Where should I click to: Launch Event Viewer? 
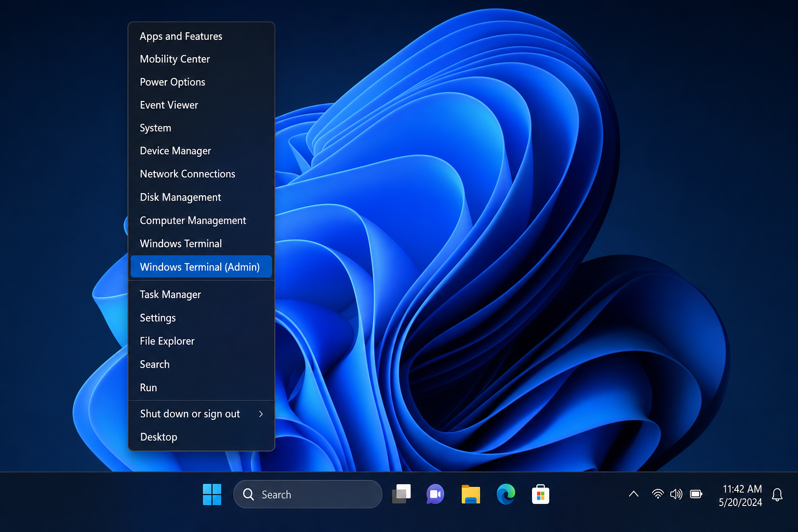pyautogui.click(x=201, y=105)
